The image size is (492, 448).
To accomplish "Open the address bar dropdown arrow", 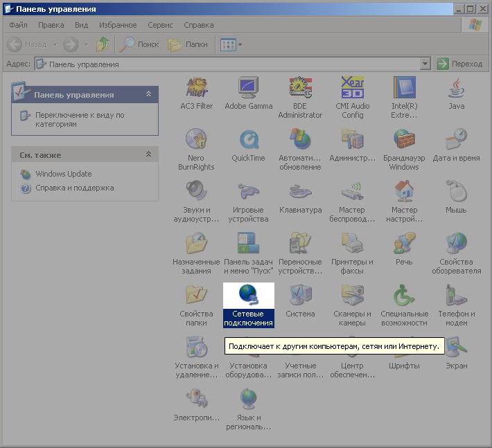I will [x=425, y=64].
